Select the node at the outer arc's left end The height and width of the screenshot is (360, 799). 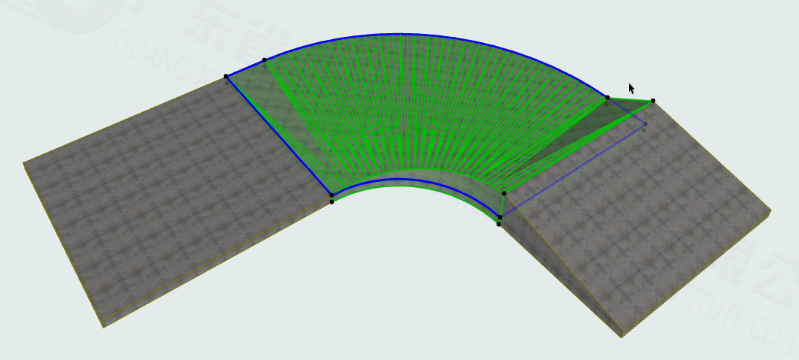[226, 76]
